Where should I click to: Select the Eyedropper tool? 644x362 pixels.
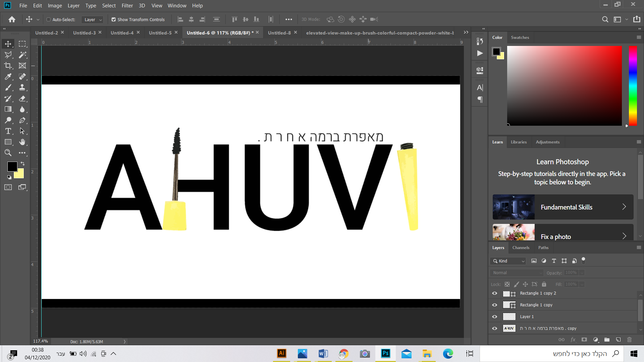(8, 77)
